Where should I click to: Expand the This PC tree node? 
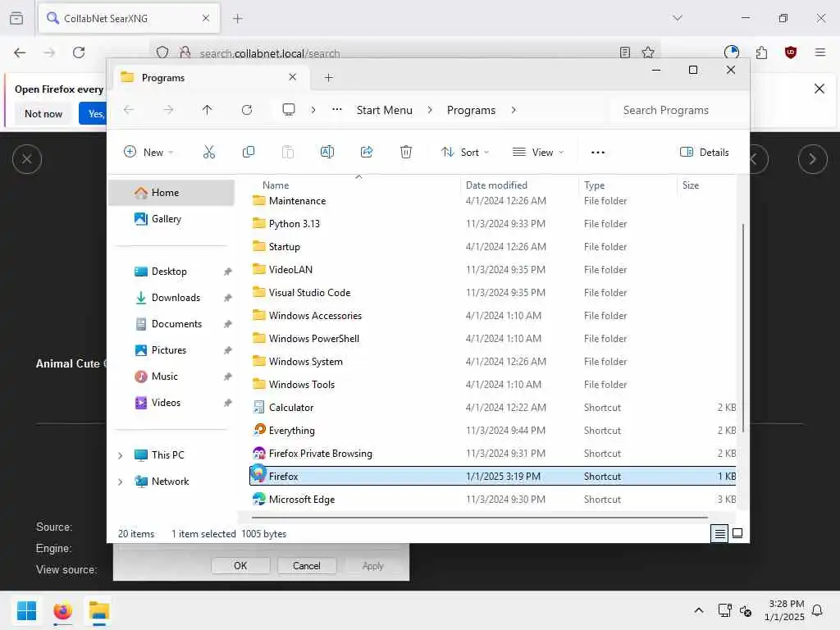(121, 455)
